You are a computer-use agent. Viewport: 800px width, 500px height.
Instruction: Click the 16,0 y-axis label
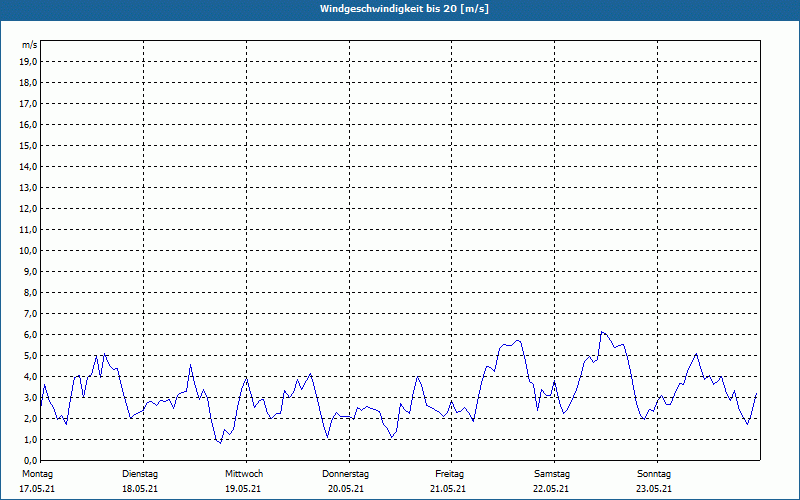(29, 124)
